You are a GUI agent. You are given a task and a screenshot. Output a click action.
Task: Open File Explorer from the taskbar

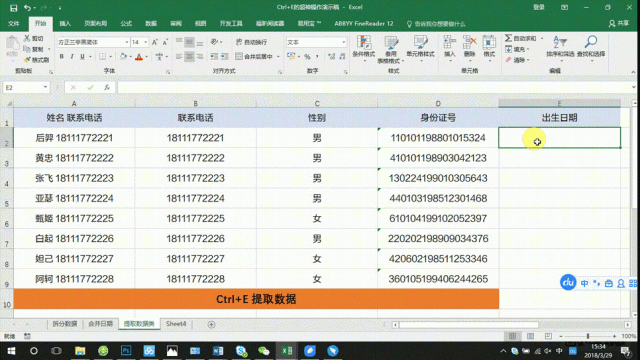tap(80, 351)
